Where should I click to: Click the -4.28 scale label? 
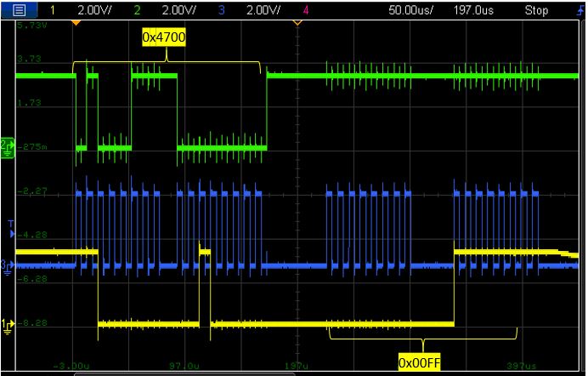coord(32,236)
